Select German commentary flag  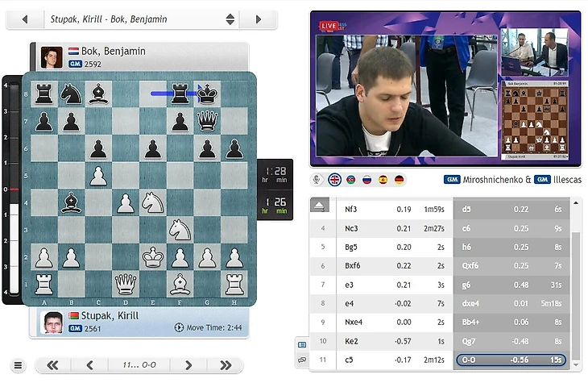(x=399, y=180)
